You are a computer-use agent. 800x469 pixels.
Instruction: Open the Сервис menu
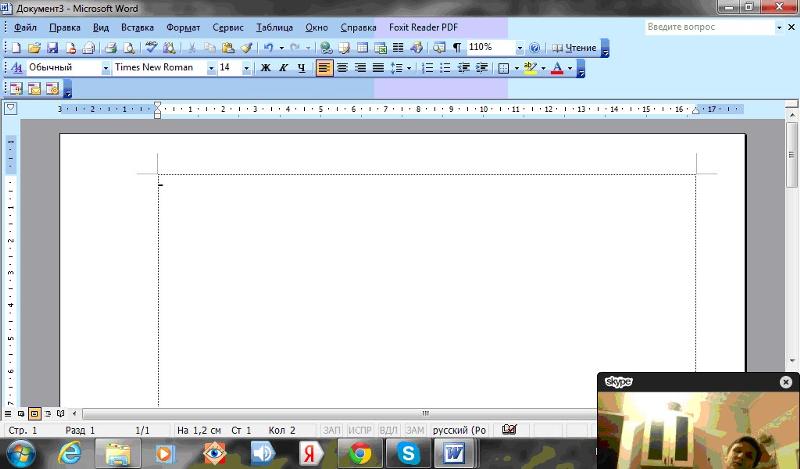click(x=228, y=28)
